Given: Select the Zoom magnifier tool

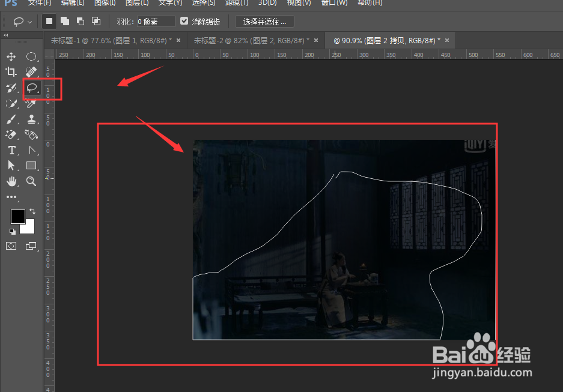Looking at the screenshot, I should click(x=31, y=181).
